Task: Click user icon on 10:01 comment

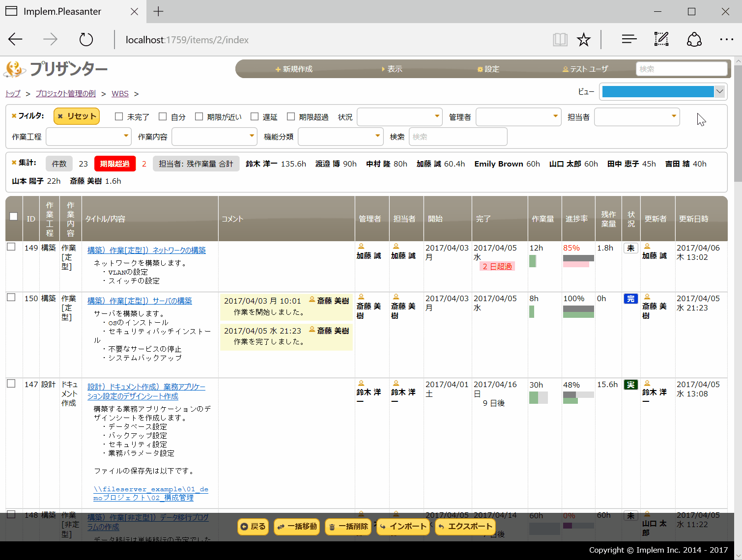Action: click(312, 299)
